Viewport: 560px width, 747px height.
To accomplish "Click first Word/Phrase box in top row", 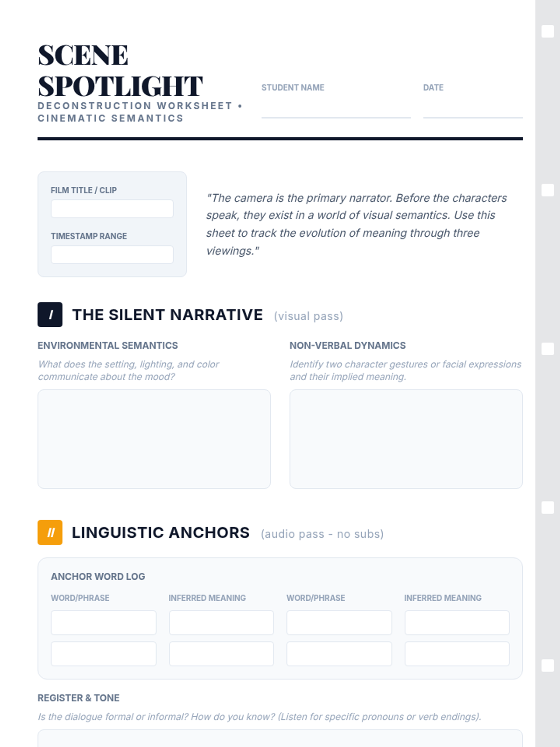I will pos(104,622).
